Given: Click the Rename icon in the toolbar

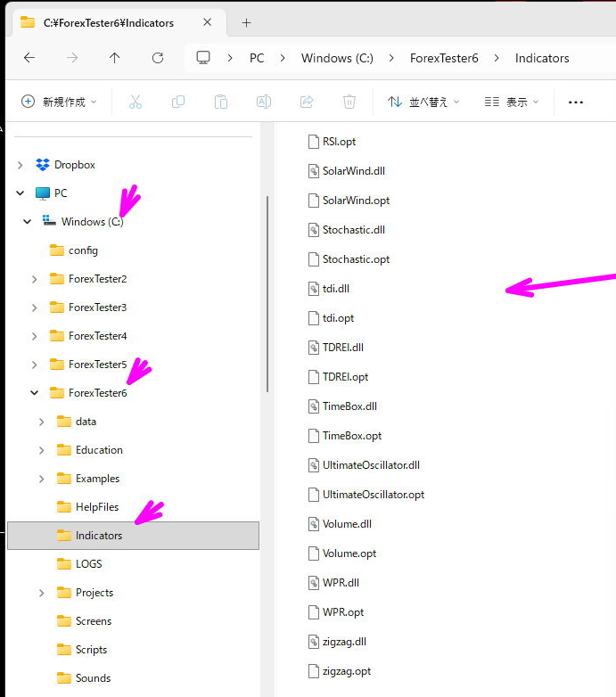Looking at the screenshot, I should 264,102.
